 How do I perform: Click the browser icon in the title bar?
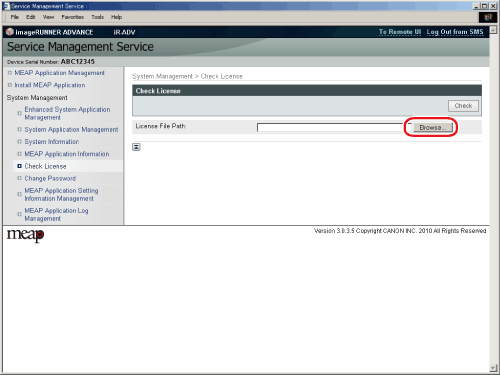coord(6,6)
